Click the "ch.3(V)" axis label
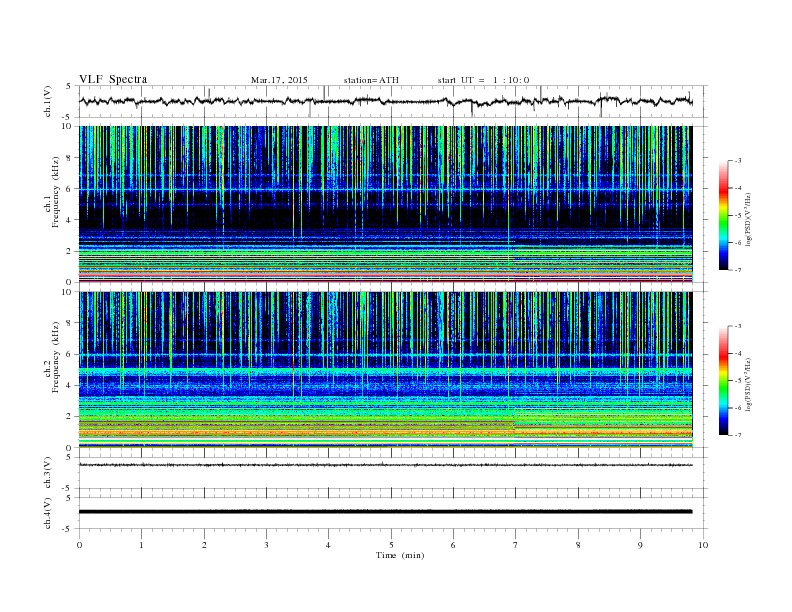Screen dimensions: 792x612 coord(48,473)
